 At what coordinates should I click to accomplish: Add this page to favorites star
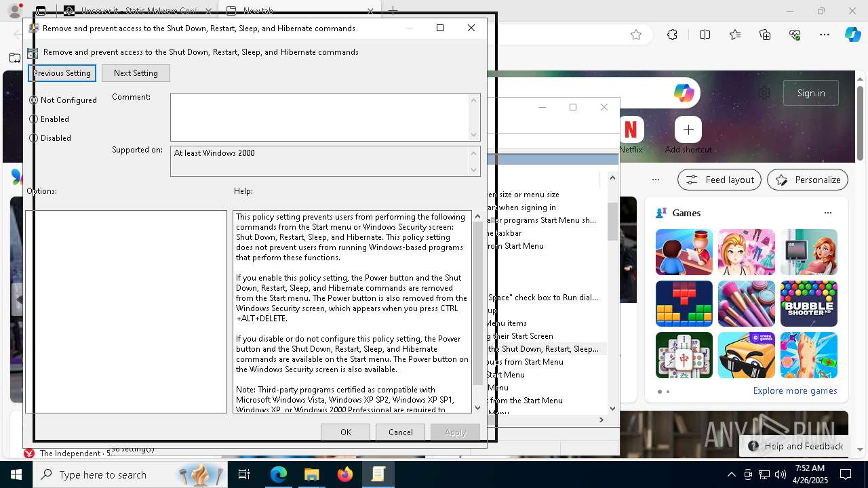636,35
